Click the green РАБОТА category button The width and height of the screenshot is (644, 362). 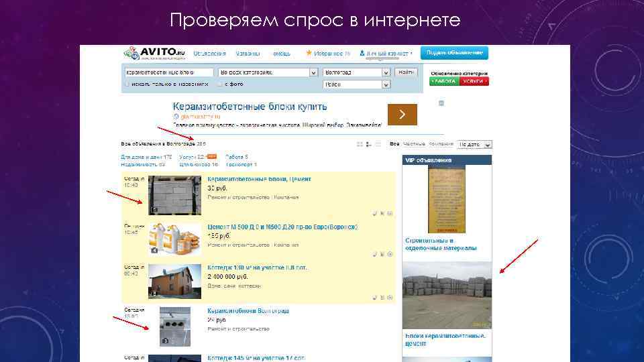coord(444,81)
